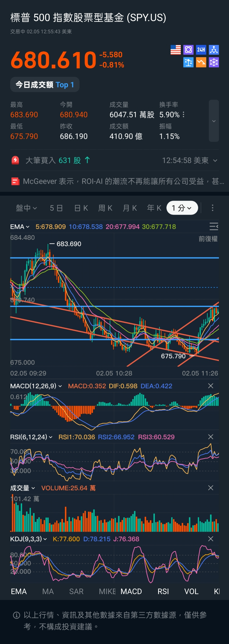This screenshot has width=229, height=644.
Task: Open the three-dot chart options menu
Action: pos(213,208)
